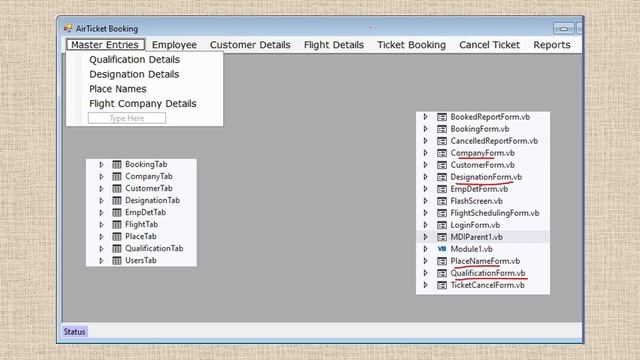
Task: Choose Place Names menu entry
Action: (x=118, y=89)
